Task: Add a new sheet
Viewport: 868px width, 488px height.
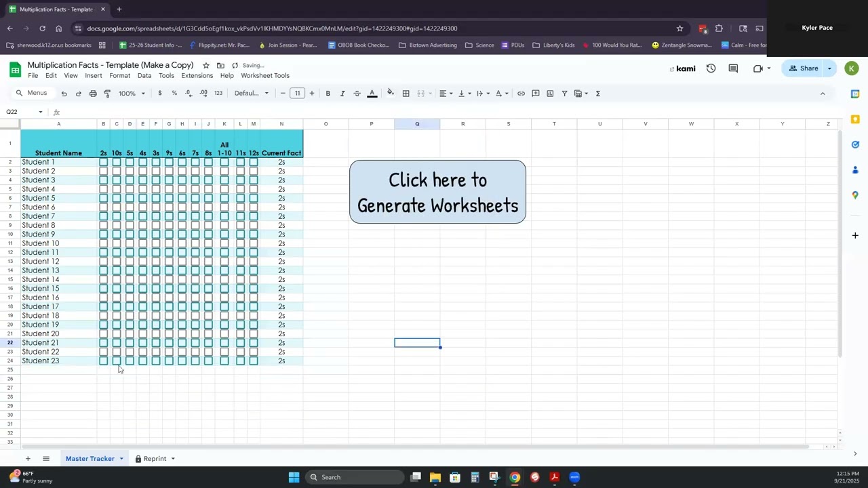Action: (28, 459)
